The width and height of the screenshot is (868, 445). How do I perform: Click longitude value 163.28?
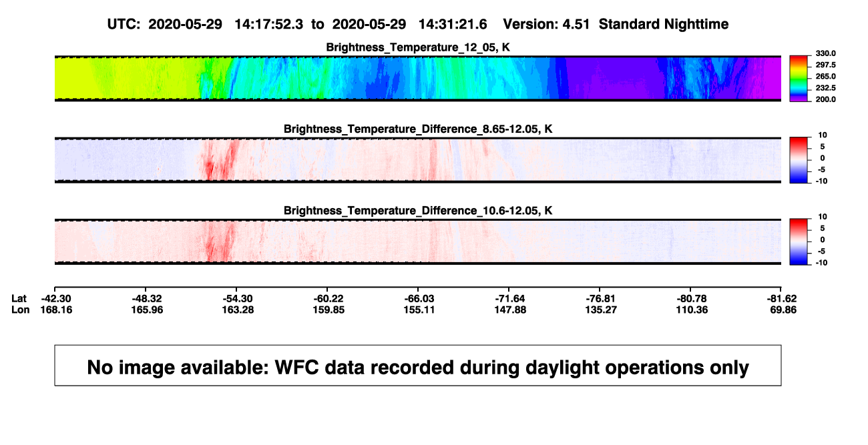click(236, 310)
